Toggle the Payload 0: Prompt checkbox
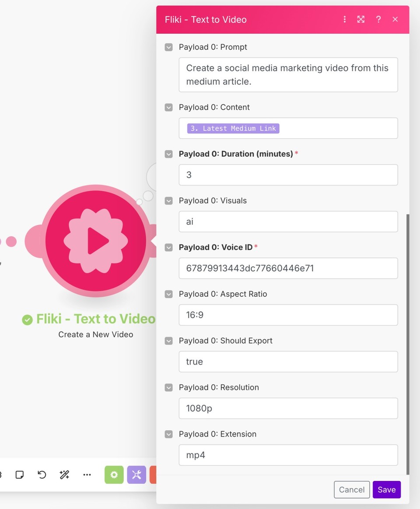 pos(168,47)
